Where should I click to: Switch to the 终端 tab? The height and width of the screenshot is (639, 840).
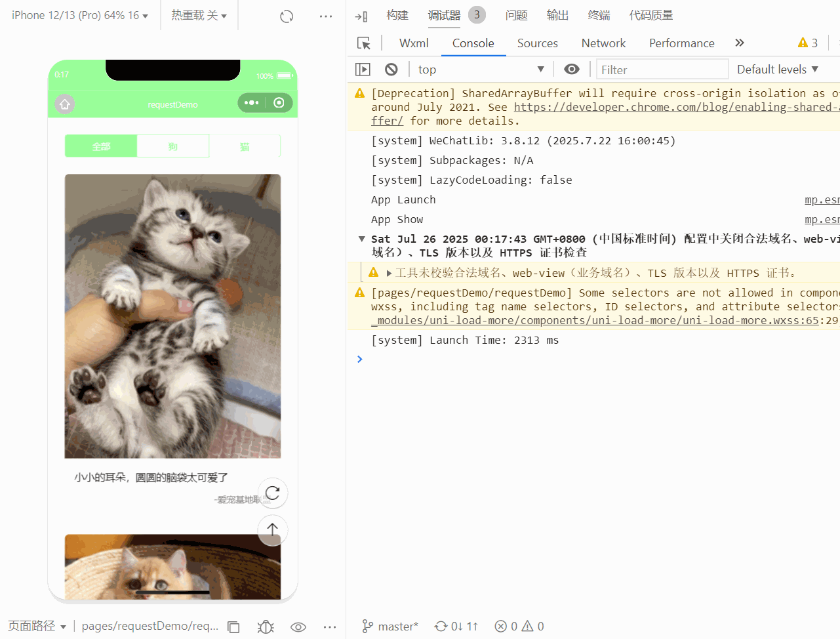point(599,15)
